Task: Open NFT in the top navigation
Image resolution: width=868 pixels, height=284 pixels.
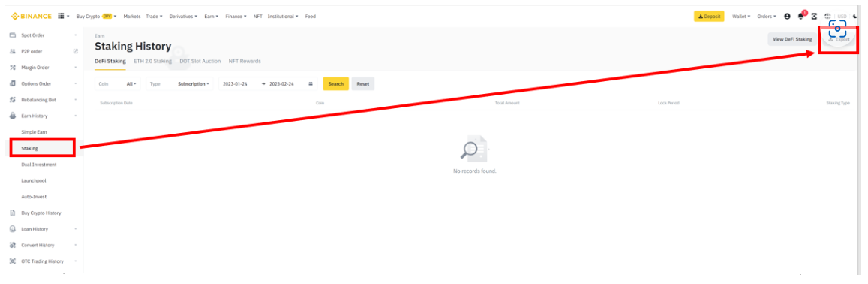Action: coord(257,16)
